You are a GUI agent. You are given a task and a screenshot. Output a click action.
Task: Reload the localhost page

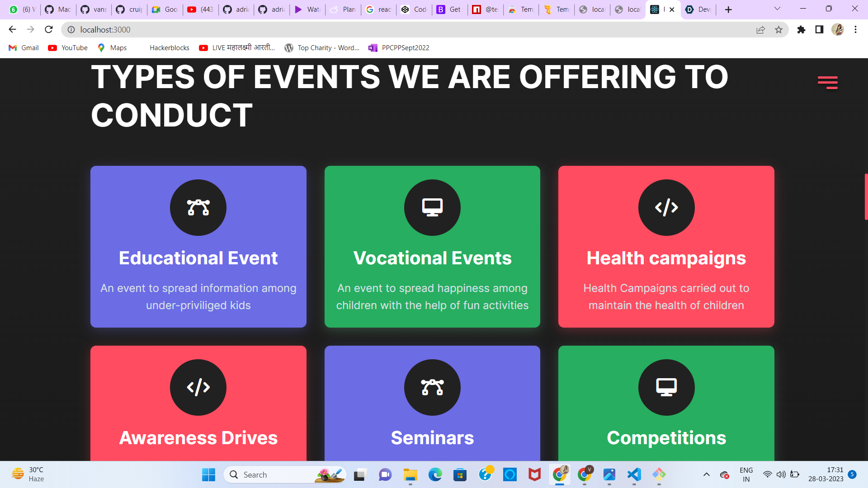49,30
